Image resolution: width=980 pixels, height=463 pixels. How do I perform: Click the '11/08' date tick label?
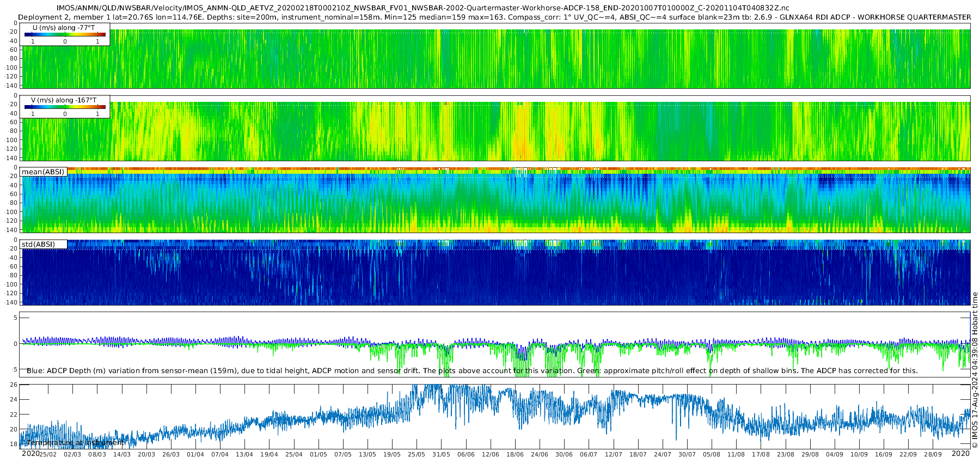(x=736, y=454)
